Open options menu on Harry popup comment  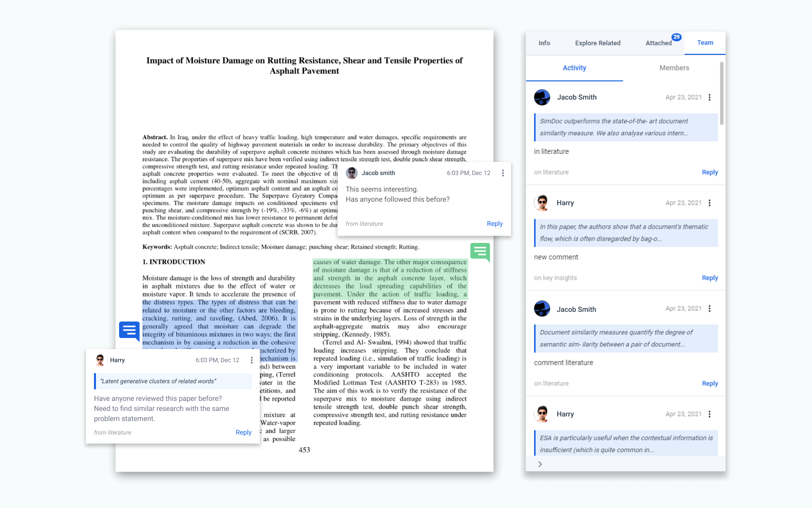[x=252, y=360]
